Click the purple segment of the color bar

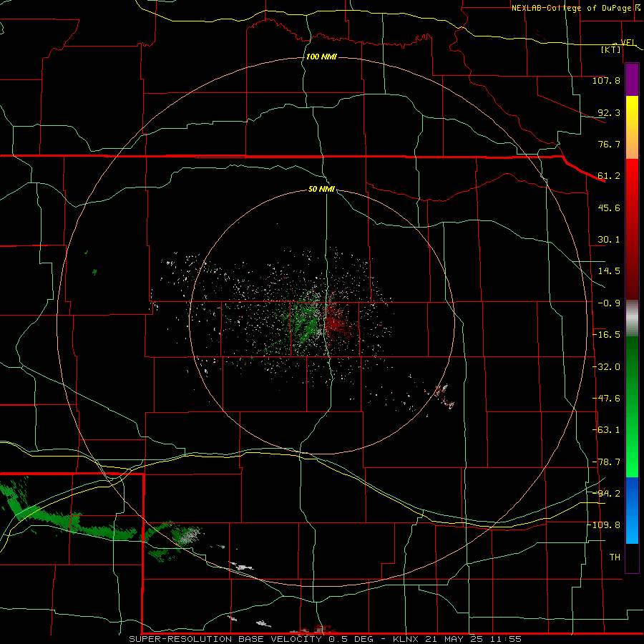pyautogui.click(x=632, y=79)
